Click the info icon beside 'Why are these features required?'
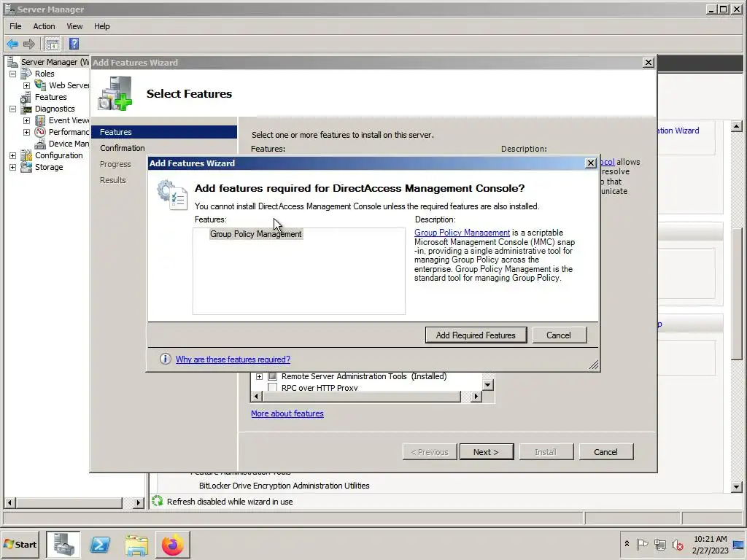This screenshot has width=747, height=560. pos(166,359)
